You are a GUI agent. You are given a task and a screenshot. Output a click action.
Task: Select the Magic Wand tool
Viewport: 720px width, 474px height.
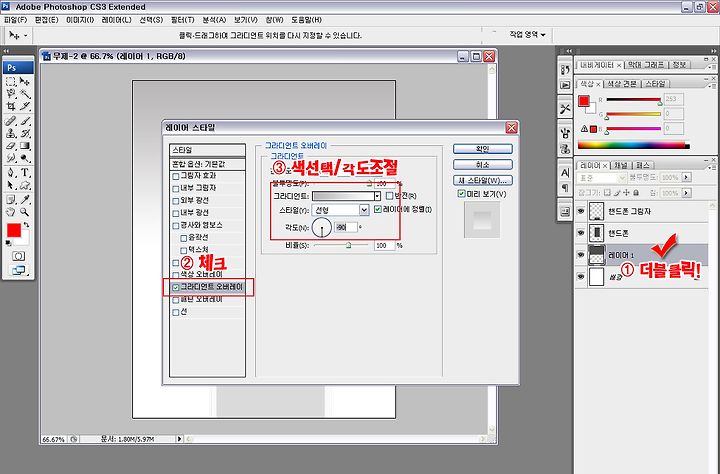click(x=25, y=94)
